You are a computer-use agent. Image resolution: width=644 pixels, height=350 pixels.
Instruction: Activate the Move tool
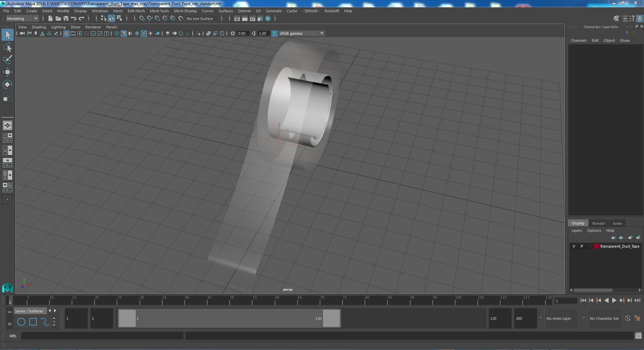coord(7,72)
